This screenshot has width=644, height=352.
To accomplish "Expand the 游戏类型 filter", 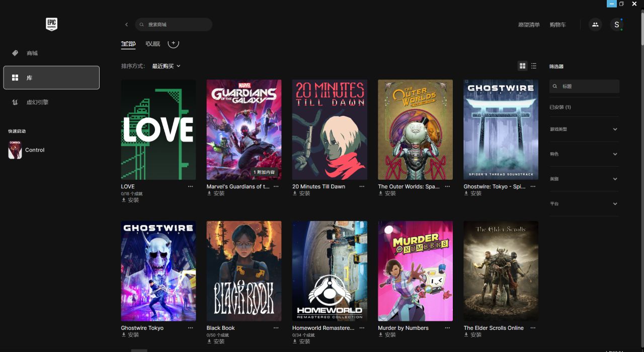I will [584, 129].
